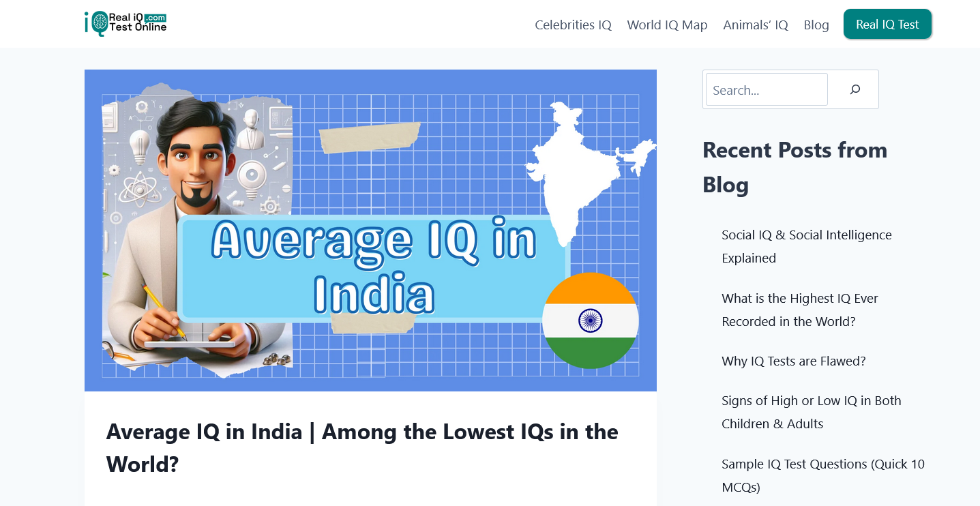Click the article title Average IQ in India
The image size is (980, 506).
[362, 447]
